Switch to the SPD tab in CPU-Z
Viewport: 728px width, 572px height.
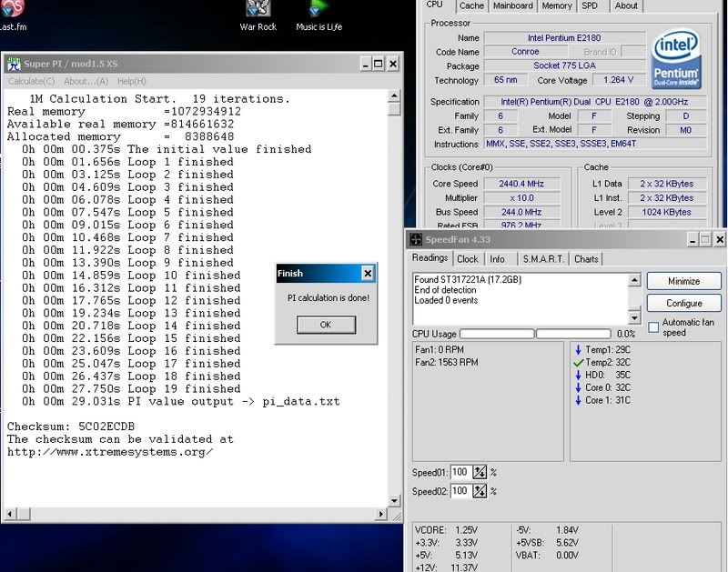click(590, 5)
